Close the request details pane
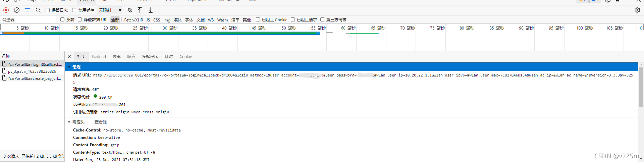 [x=69, y=57]
